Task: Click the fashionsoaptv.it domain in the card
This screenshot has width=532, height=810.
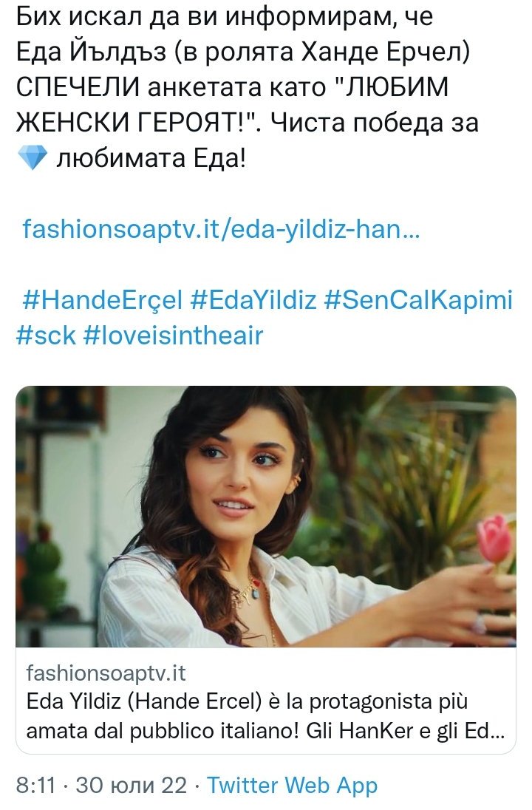Action: (106, 673)
